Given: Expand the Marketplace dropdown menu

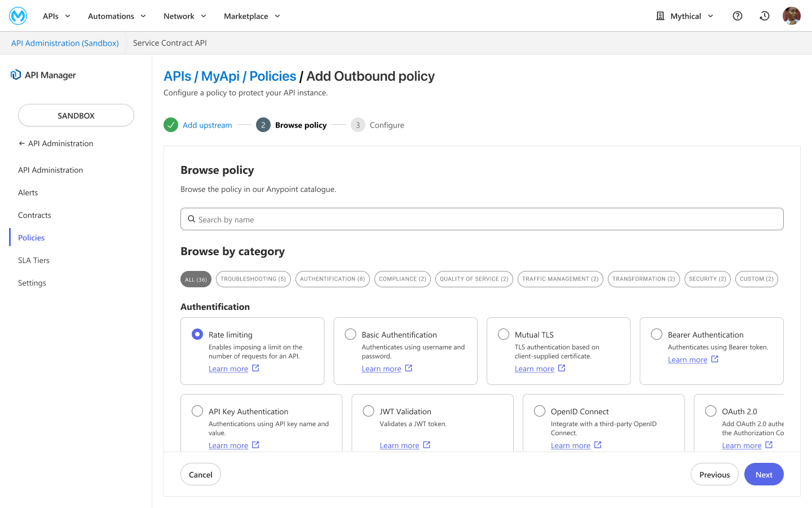Looking at the screenshot, I should click(x=252, y=16).
